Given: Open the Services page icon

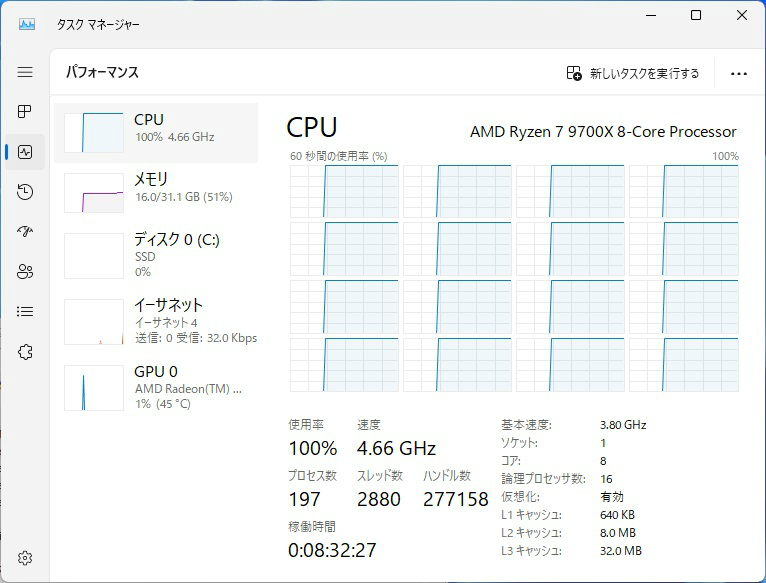Looking at the screenshot, I should pos(25,351).
